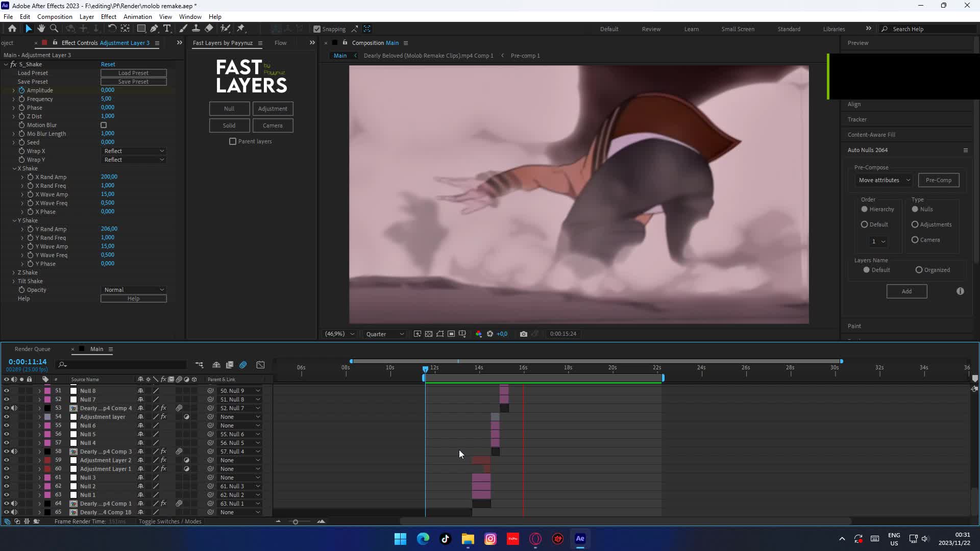This screenshot has height=551, width=980.
Task: Open the Animation menu
Action: (x=138, y=16)
